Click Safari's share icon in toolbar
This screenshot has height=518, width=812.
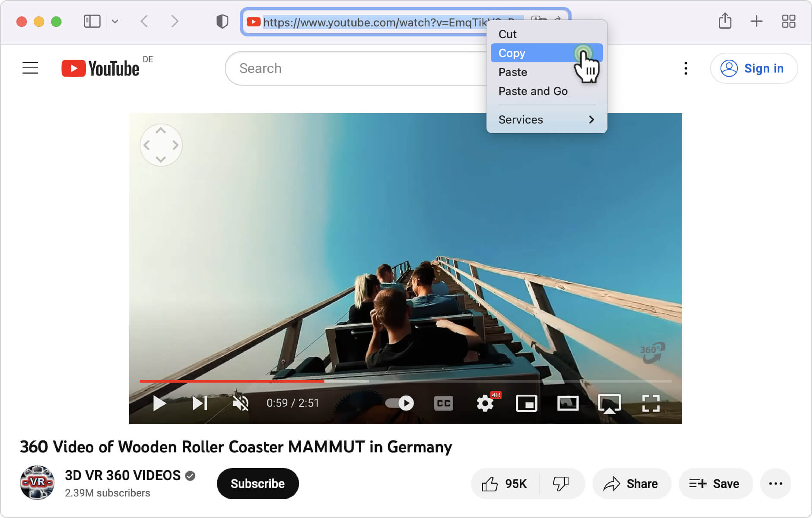(x=725, y=21)
